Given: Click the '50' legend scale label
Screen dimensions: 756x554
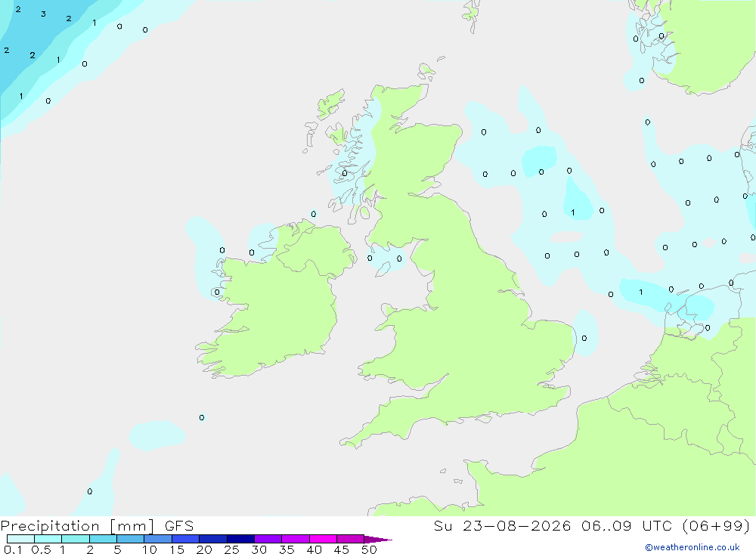Looking at the screenshot, I should click(369, 549).
